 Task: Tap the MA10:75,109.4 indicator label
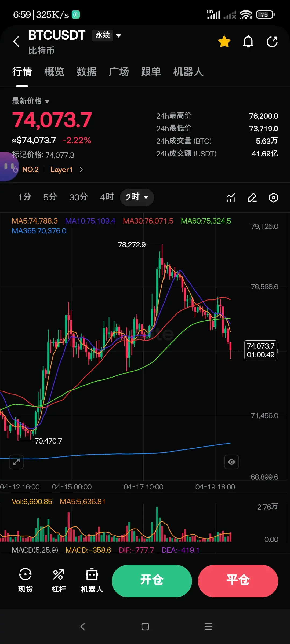click(90, 221)
